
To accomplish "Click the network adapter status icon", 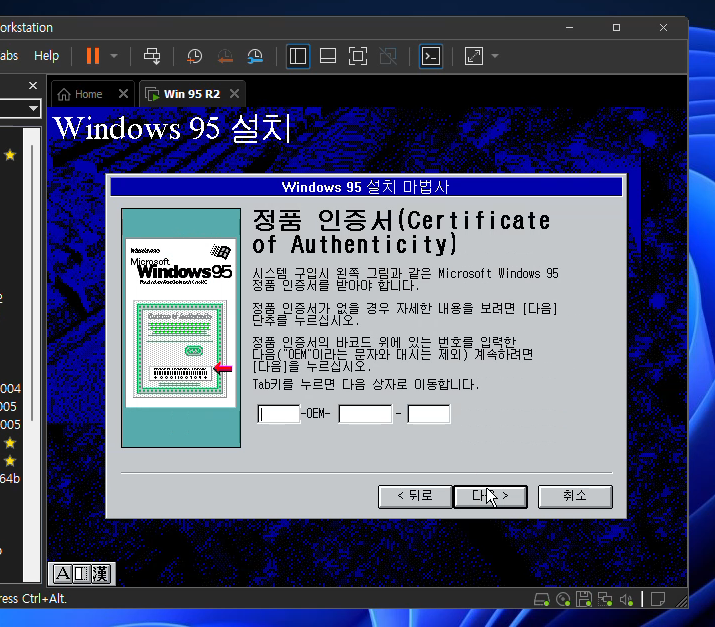I will click(605, 599).
